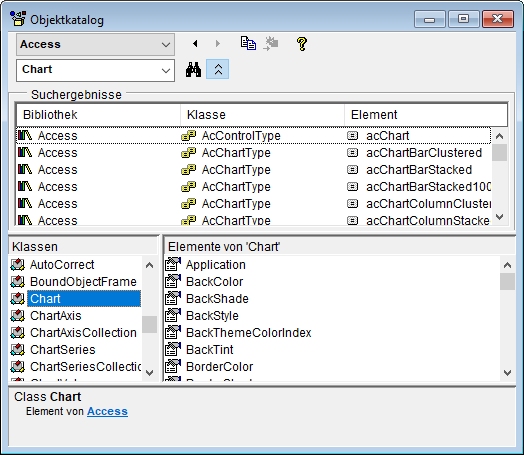The width and height of the screenshot is (524, 455).
Task: Click the property icon beside BackTint
Action: click(173, 349)
